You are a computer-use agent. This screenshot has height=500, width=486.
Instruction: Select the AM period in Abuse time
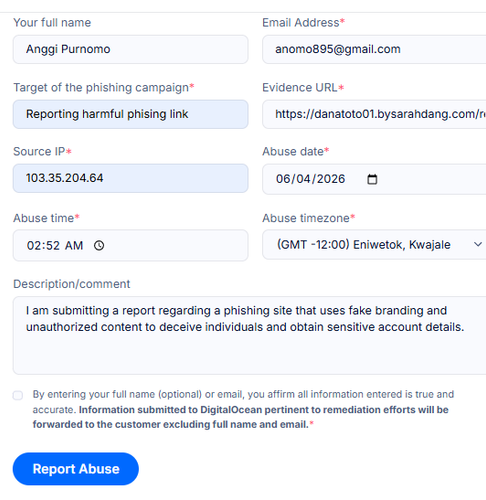pos(74,246)
